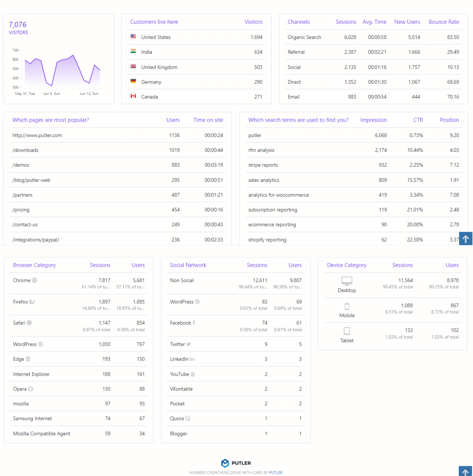473x476 pixels.
Task: Click the Mozilla Compatible Agent row
Action: [x=79, y=433]
